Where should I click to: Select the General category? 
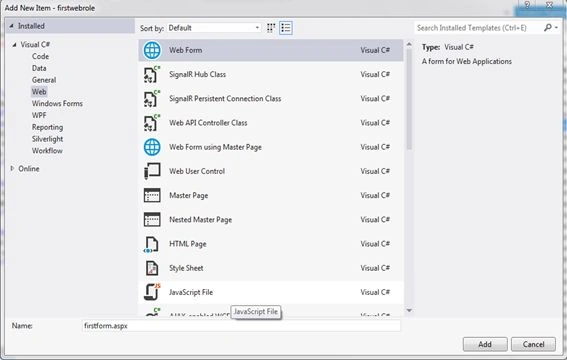pyautogui.click(x=44, y=80)
